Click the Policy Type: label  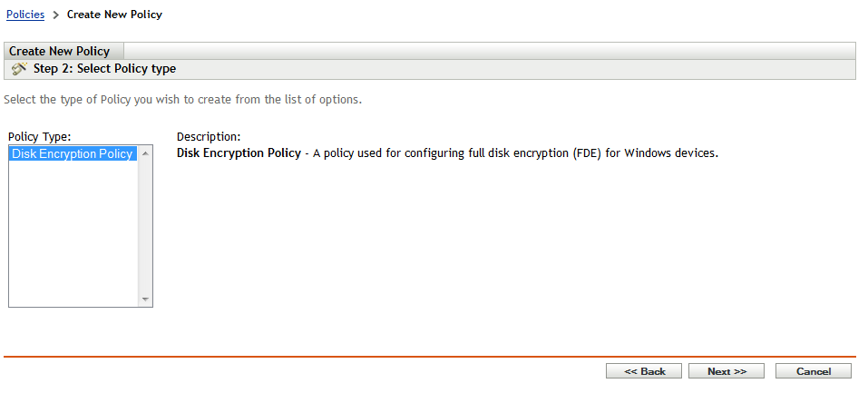click(x=39, y=137)
